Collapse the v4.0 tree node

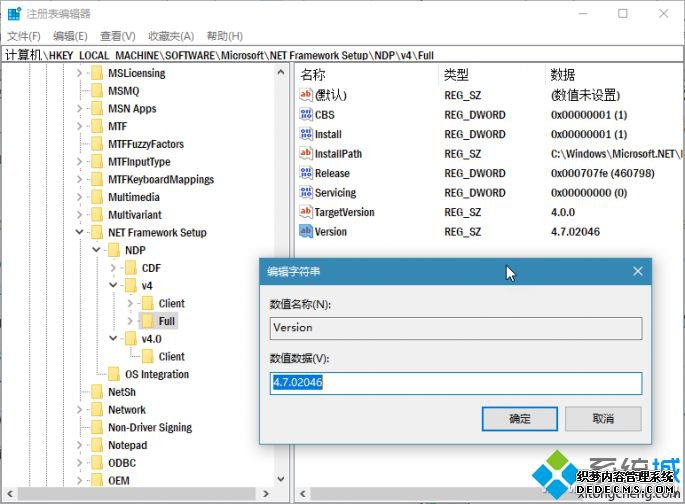click(x=113, y=338)
